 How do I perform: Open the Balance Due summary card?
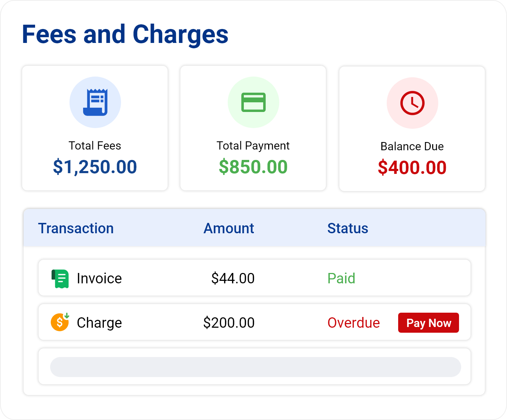[412, 129]
